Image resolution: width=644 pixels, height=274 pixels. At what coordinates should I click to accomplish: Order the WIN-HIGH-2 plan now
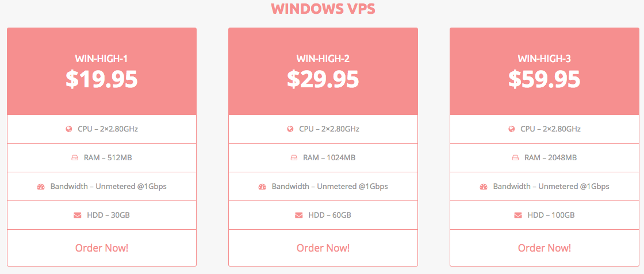coord(323,248)
